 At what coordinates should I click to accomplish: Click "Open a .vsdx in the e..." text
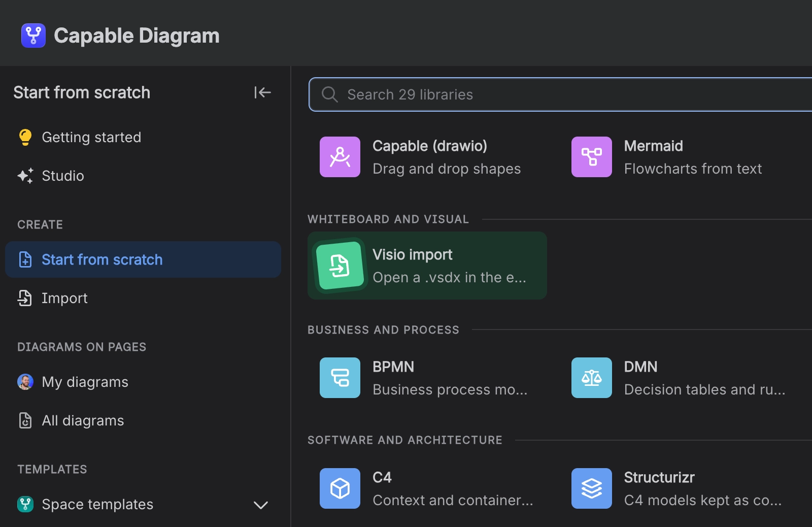(x=449, y=278)
